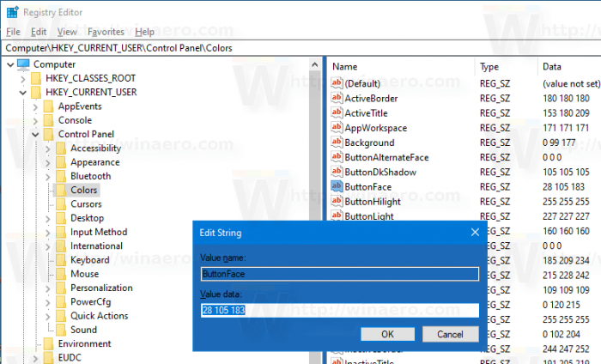Click the ButtonFace value icon

(337, 186)
